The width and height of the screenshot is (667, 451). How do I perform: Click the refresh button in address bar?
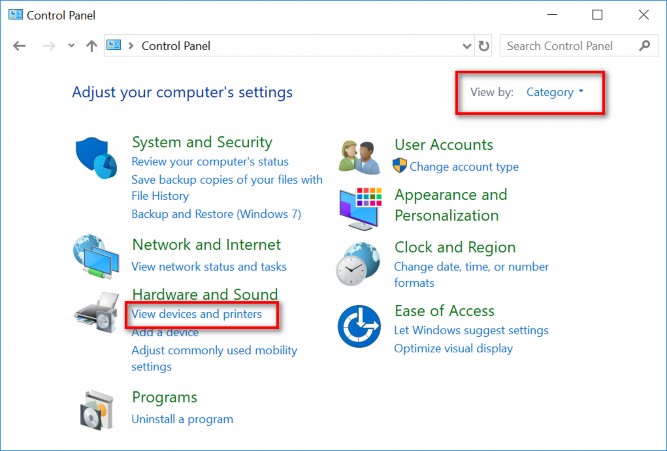pos(485,46)
